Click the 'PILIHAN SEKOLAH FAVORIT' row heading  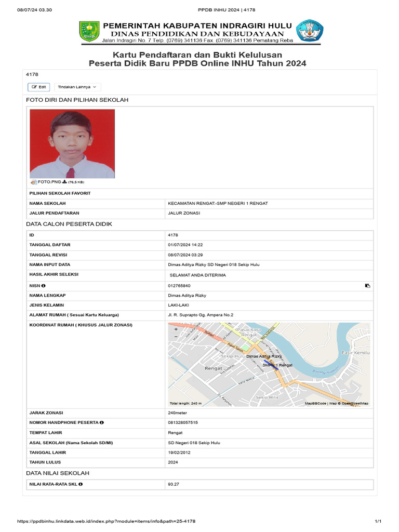coord(60,193)
